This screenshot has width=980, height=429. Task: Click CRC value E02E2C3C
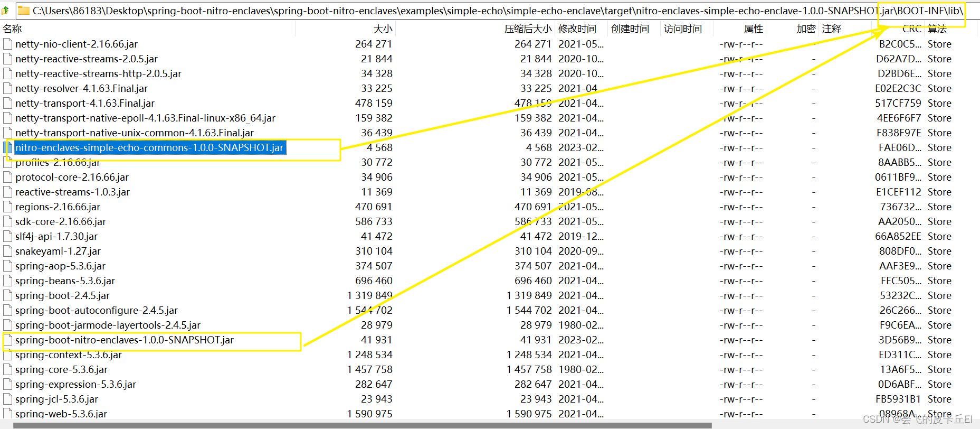[x=898, y=88]
